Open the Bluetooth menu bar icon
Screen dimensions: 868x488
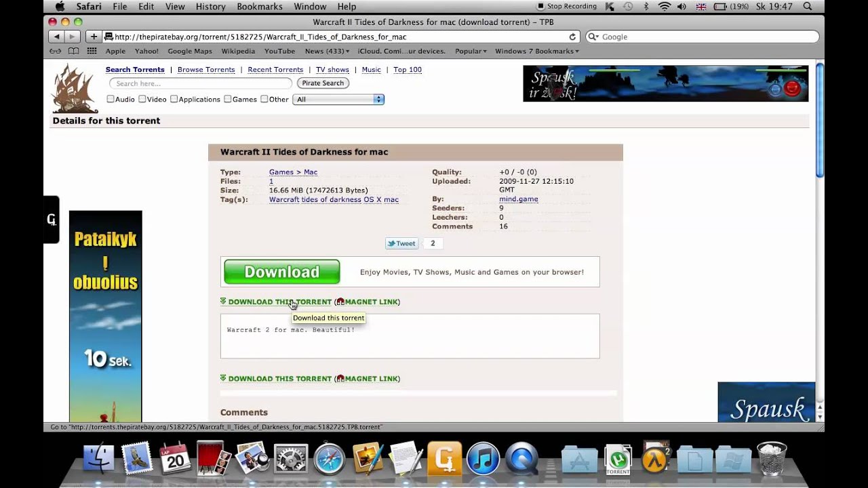646,7
